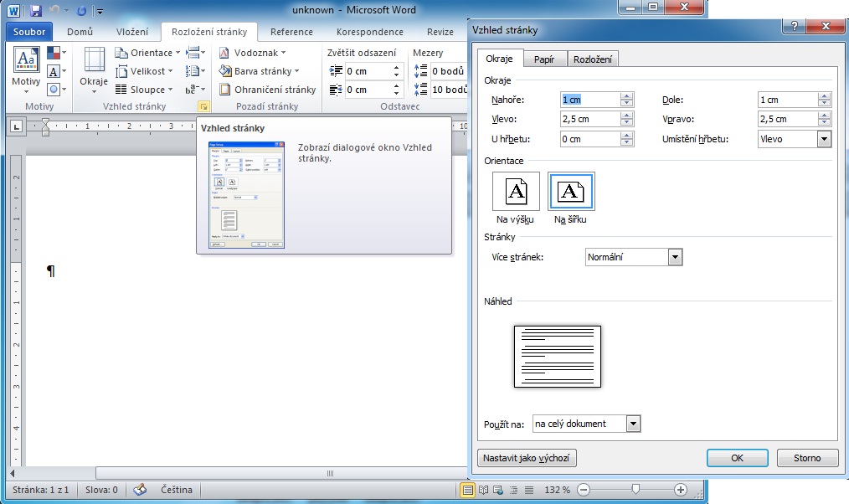Click the zoom slider handle

tap(636, 489)
